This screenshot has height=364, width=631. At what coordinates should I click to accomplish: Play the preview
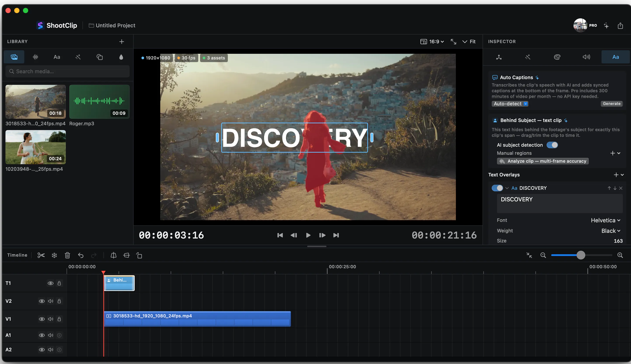click(308, 235)
